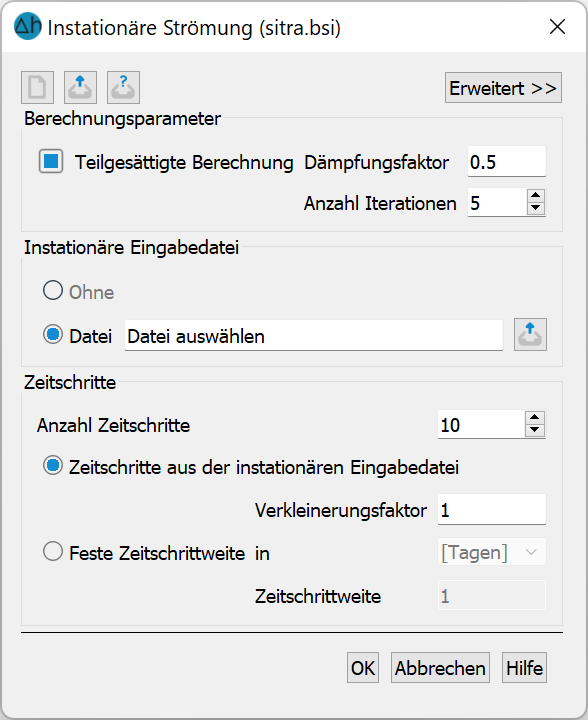
Task: Select the Datei radio button
Action: coord(53,334)
